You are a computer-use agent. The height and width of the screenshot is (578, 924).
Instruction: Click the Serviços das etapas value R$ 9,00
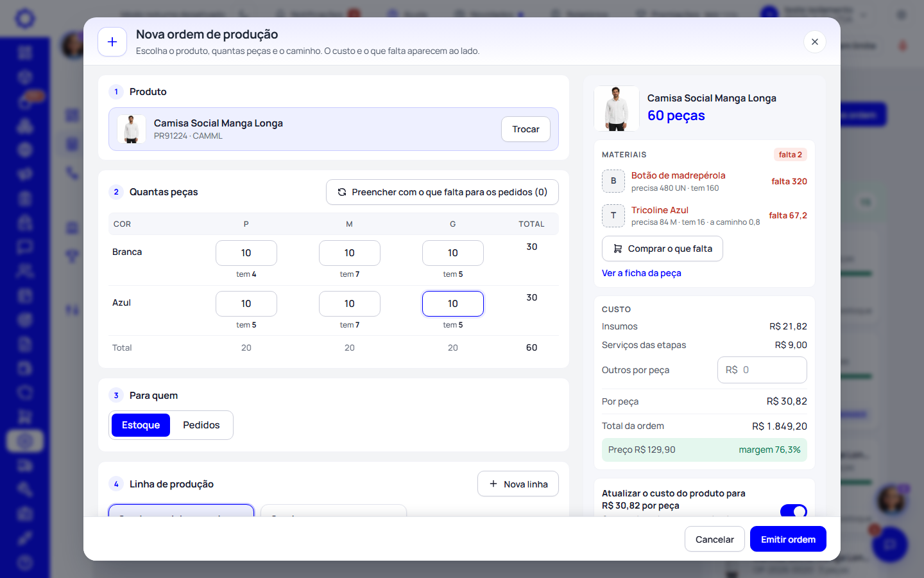pos(791,346)
